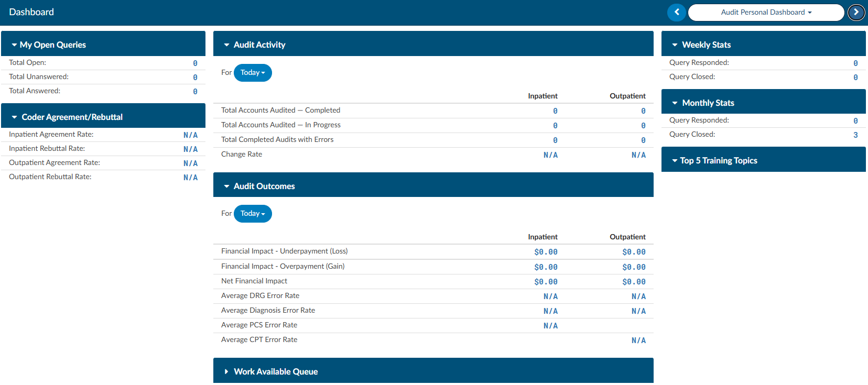Click the Total Answered queries count
Image resolution: width=868 pixels, height=385 pixels.
point(195,91)
